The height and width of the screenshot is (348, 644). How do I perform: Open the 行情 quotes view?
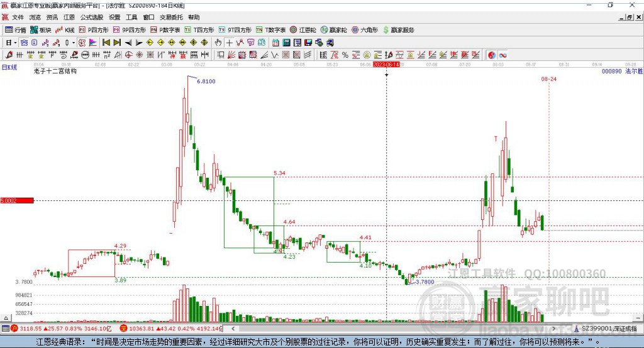tap(16, 30)
